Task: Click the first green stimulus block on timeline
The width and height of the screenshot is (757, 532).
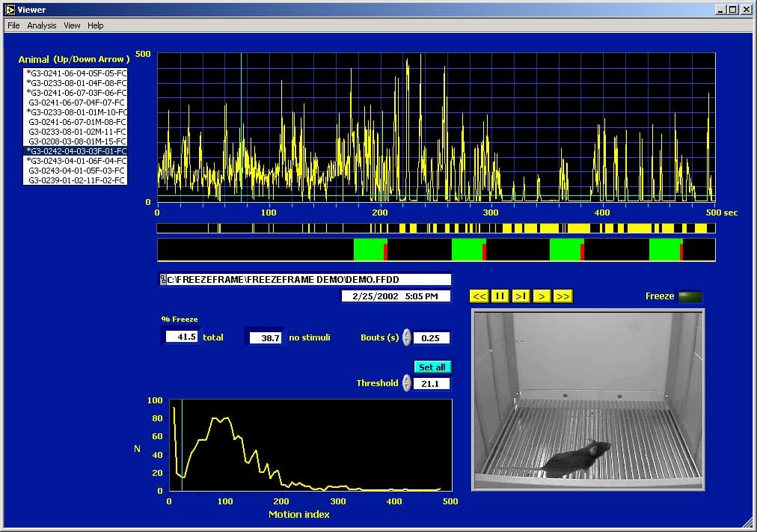Action: pyautogui.click(x=369, y=249)
